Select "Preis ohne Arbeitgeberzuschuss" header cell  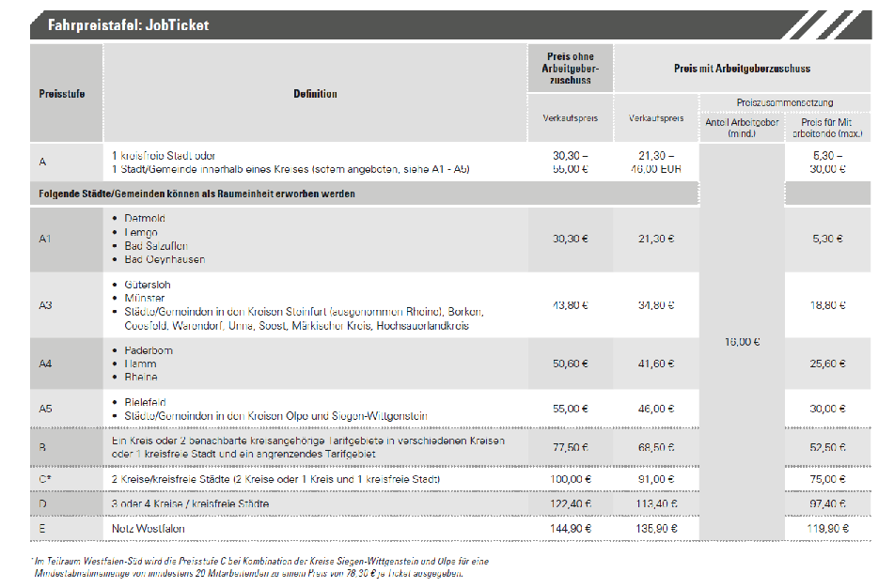click(x=571, y=68)
